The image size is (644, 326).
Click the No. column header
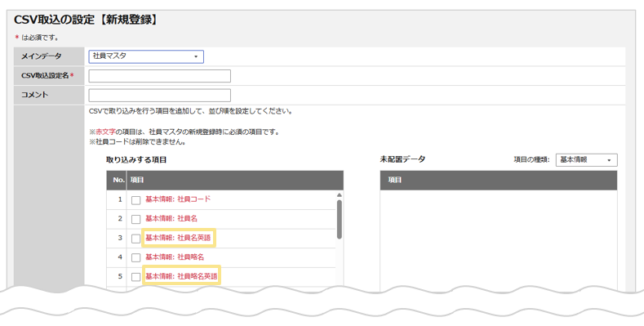tap(118, 180)
